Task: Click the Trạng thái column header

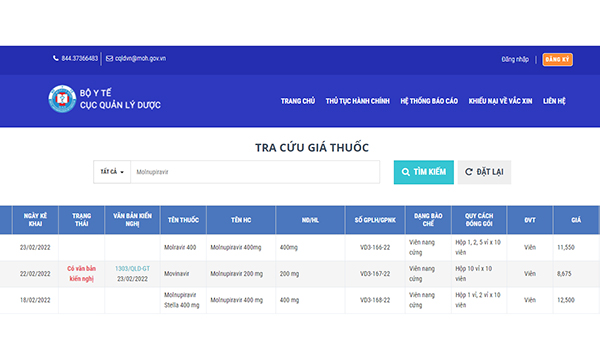Action: [x=82, y=220]
